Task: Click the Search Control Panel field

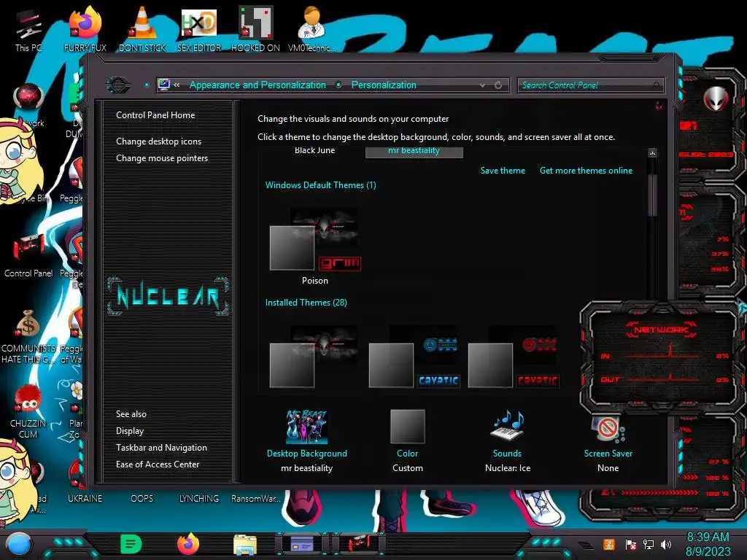Action: pos(591,85)
